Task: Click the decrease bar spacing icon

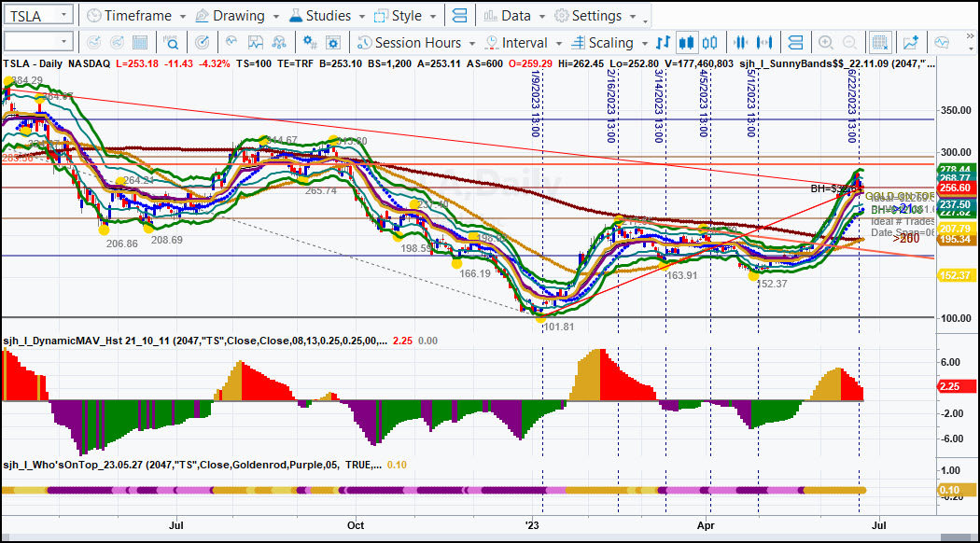Action: click(741, 43)
